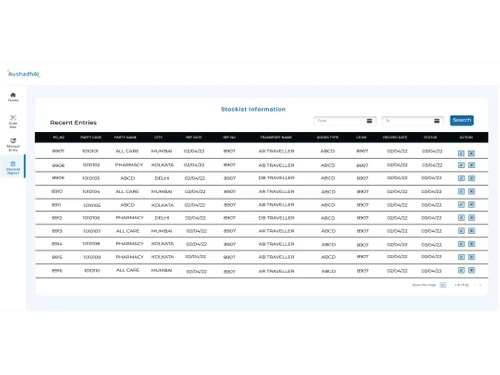Delete the entry with party code 1010102
This screenshot has height=375, width=500.
click(471, 165)
